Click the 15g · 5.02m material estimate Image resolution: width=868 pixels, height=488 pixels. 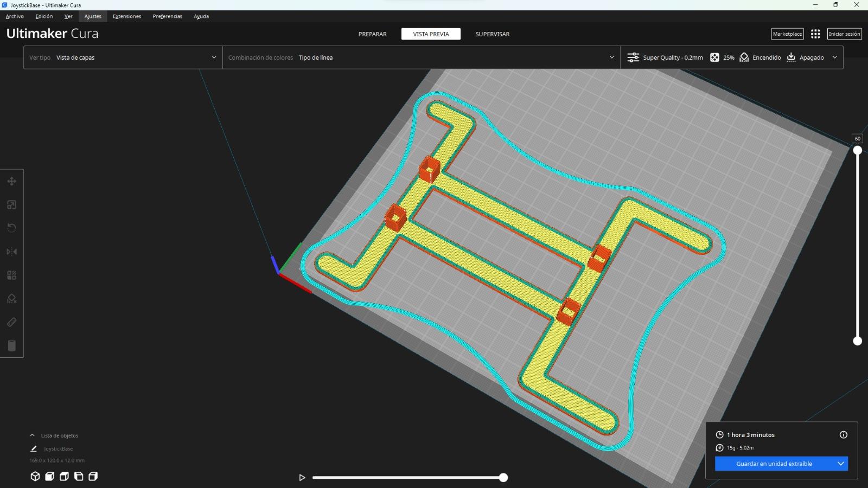pyautogui.click(x=740, y=448)
